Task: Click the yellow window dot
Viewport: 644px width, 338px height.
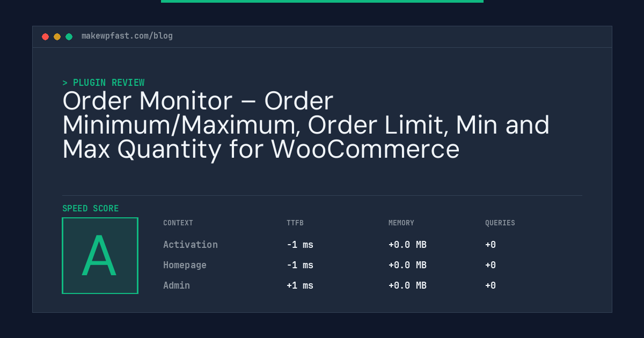Action: 57,36
